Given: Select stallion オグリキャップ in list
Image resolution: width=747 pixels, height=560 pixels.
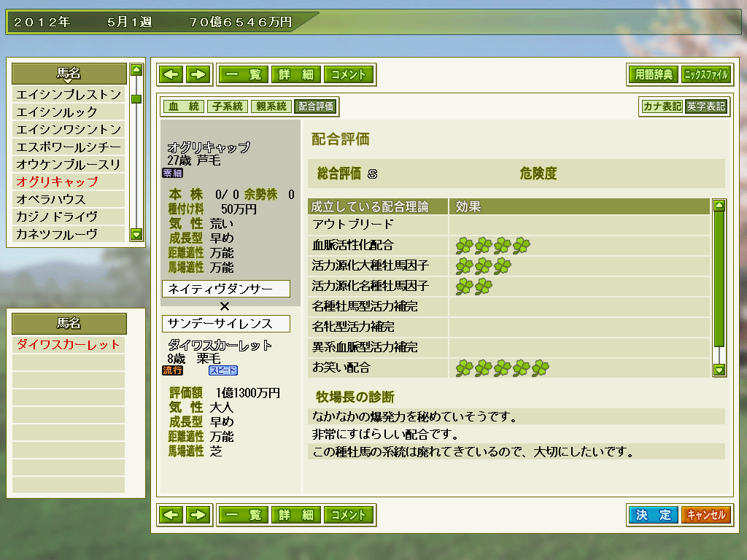Looking at the screenshot, I should point(69,182).
